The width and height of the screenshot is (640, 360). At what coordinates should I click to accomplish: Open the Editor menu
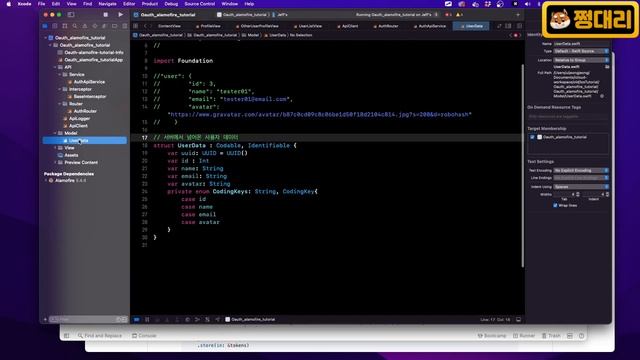tap(129, 4)
